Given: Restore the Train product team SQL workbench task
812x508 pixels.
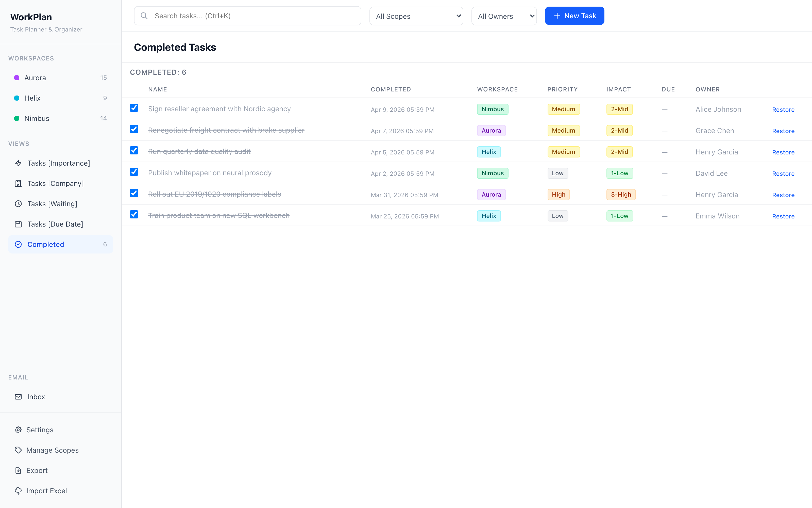Looking at the screenshot, I should (783, 216).
